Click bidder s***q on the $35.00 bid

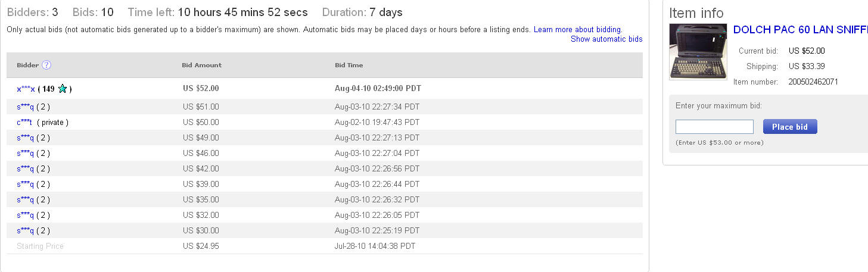(x=26, y=199)
